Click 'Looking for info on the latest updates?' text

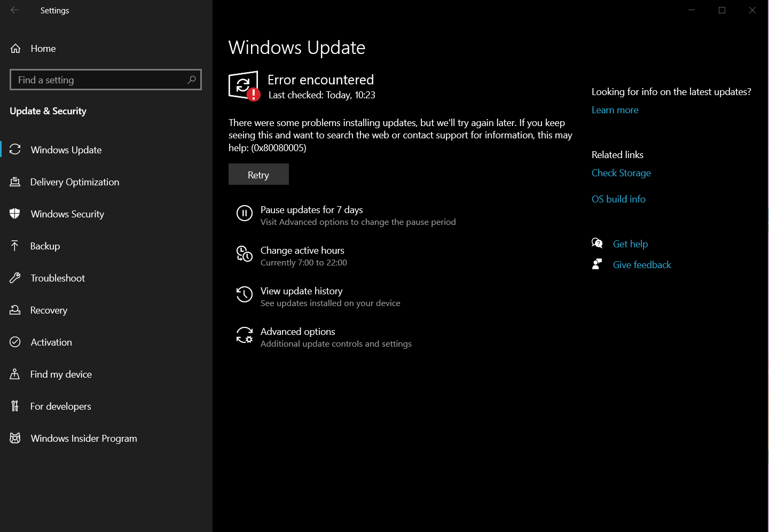(671, 92)
